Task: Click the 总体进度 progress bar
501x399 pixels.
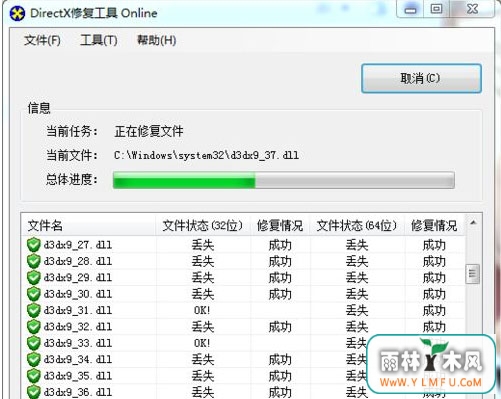Action: click(x=284, y=180)
